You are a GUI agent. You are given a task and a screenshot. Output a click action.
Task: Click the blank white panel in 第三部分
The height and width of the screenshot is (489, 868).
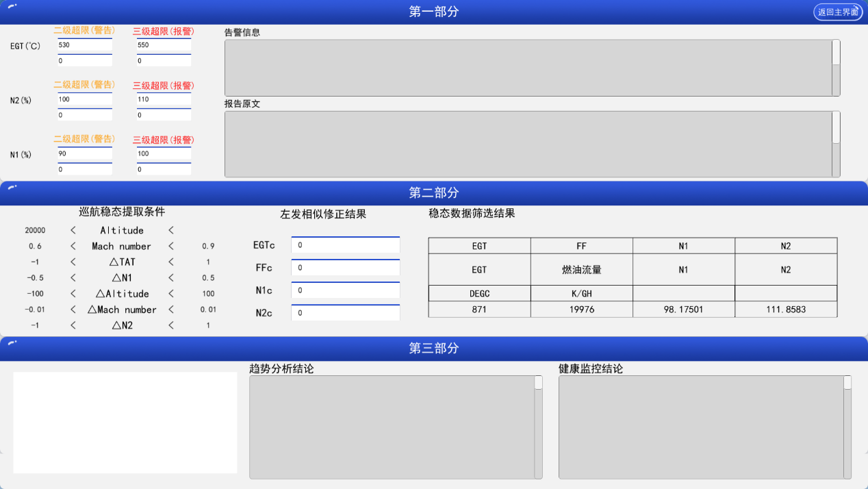click(x=125, y=422)
